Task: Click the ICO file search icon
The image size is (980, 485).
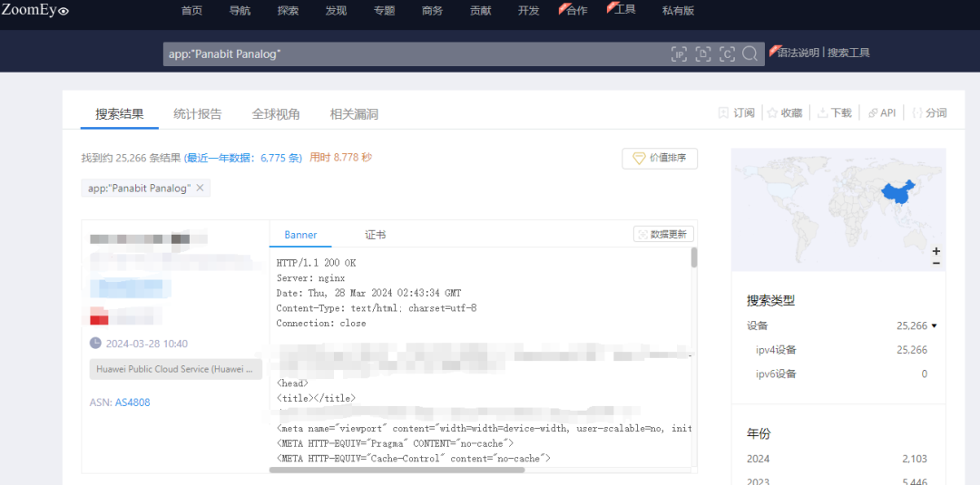Action: click(x=703, y=54)
